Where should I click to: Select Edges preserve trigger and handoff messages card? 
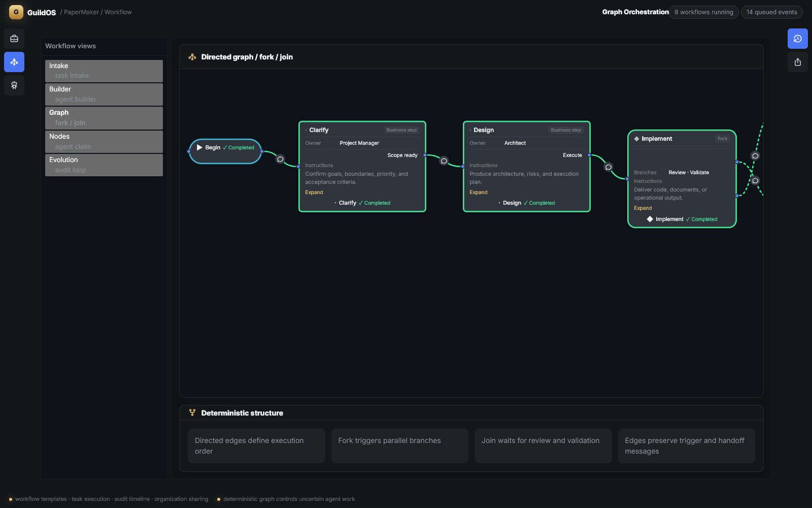[x=687, y=446]
